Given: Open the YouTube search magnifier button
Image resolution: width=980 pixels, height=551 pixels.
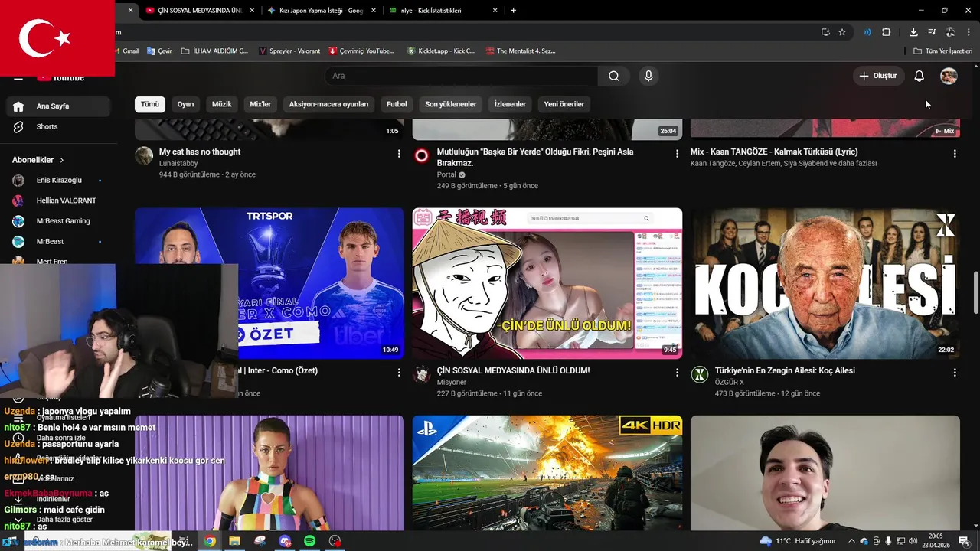Looking at the screenshot, I should coord(614,76).
